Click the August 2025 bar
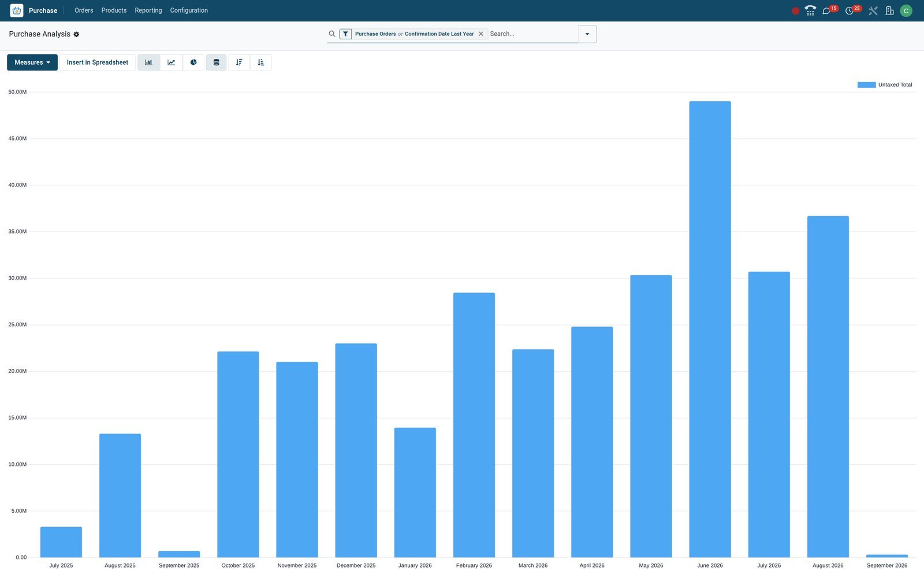The width and height of the screenshot is (924, 578). (120, 496)
